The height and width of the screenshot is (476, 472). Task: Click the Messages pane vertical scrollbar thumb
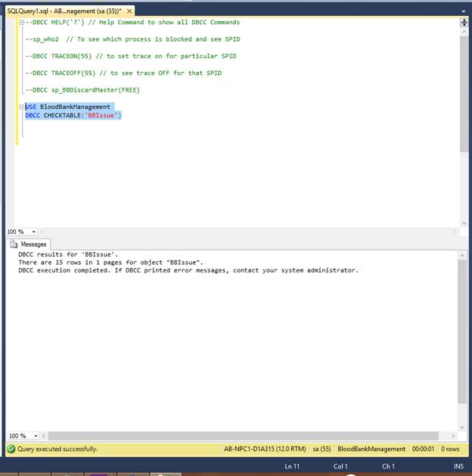coord(462,331)
